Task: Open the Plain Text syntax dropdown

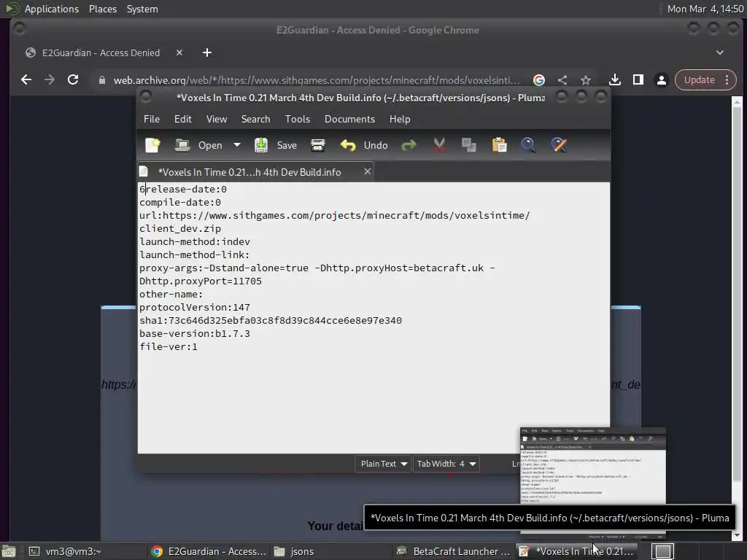Action: tap(384, 464)
